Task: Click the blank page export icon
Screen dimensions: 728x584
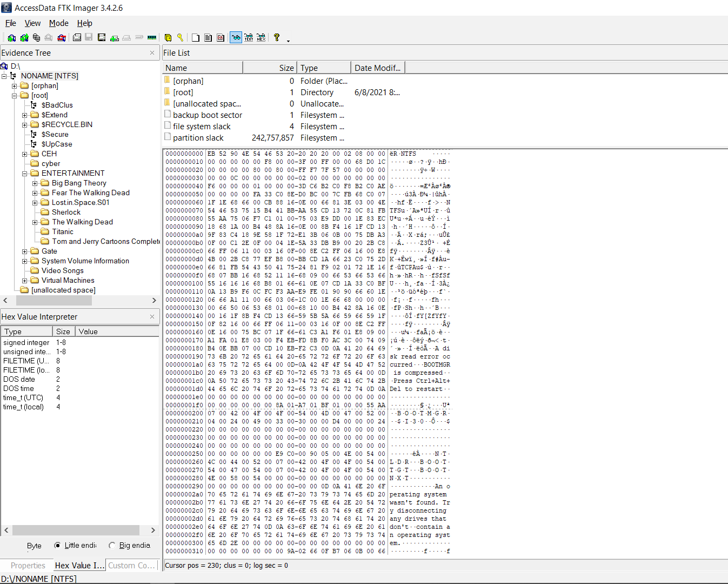Action: (196, 37)
